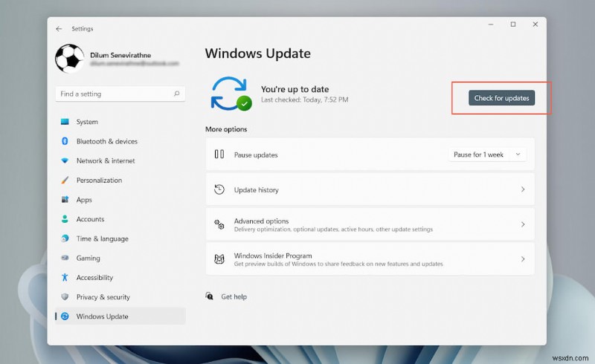Click the Personalization paintbrush icon

pyautogui.click(x=65, y=180)
